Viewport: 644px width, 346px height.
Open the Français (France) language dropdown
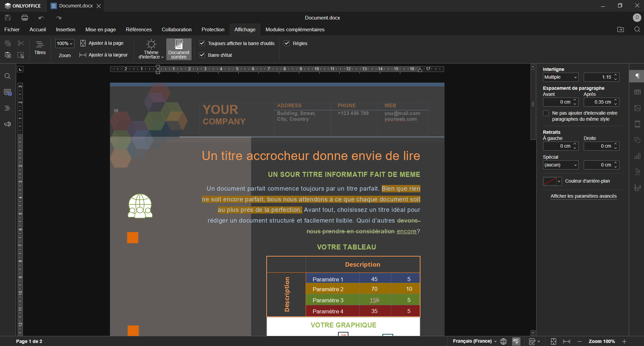pyautogui.click(x=475, y=341)
